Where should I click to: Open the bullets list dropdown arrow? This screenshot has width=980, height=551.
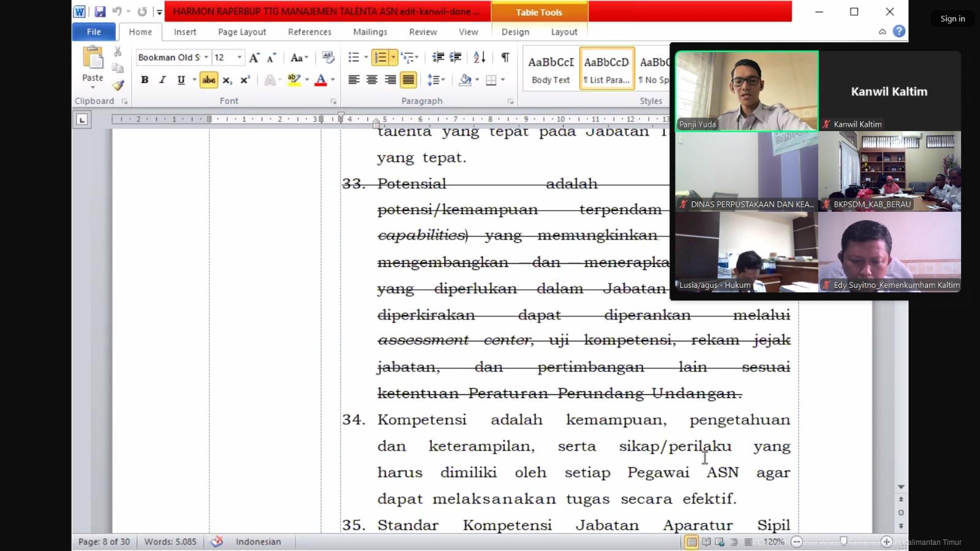click(366, 58)
